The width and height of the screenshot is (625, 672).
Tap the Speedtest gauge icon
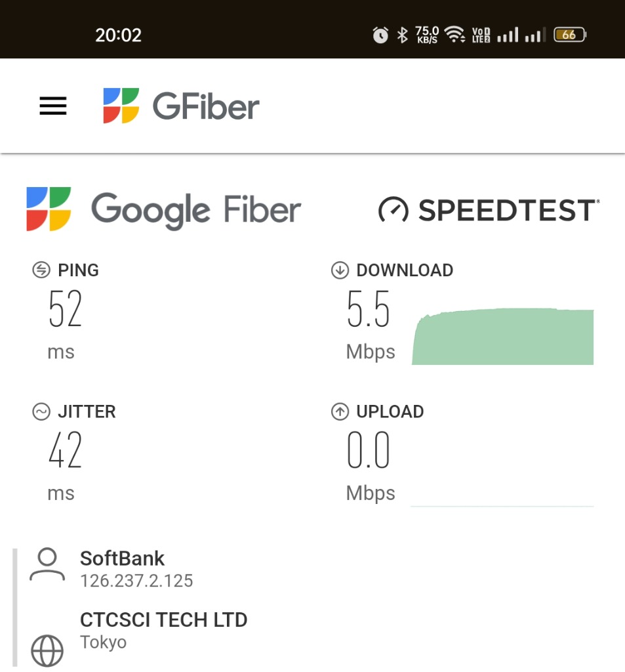point(393,209)
